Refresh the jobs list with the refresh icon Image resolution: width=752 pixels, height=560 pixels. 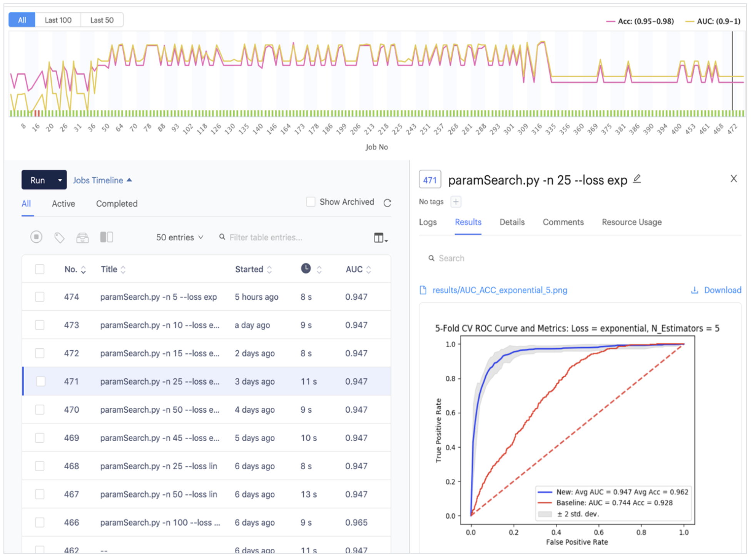click(387, 203)
